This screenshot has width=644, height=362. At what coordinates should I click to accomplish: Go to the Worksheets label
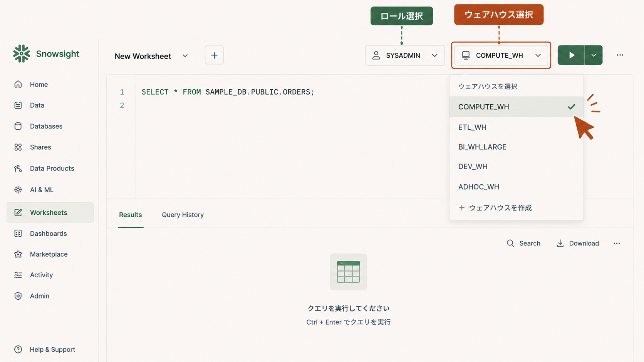[x=49, y=212]
